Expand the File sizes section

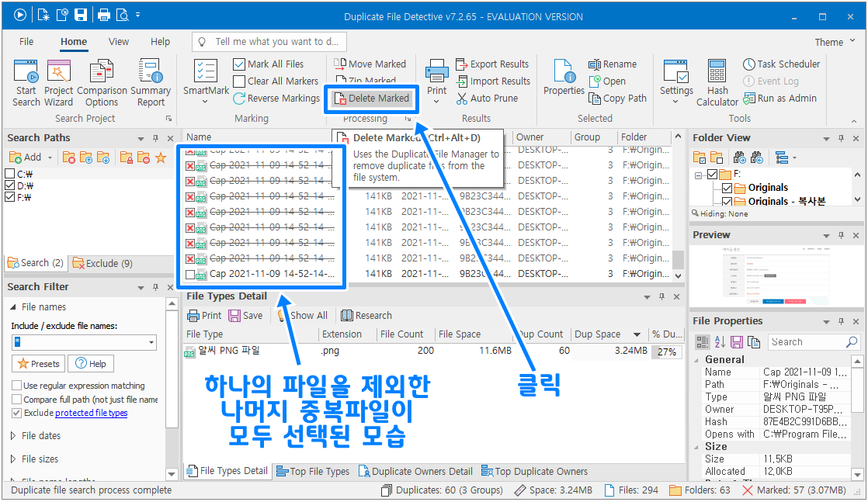[12, 459]
